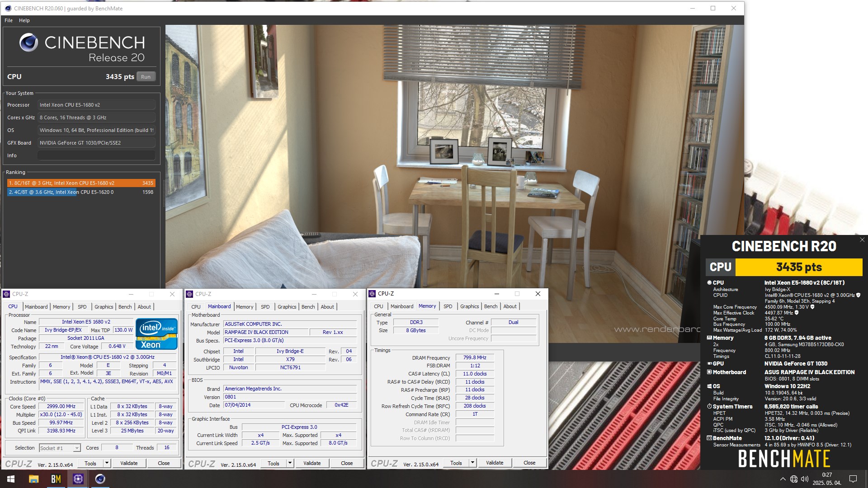Image resolution: width=868 pixels, height=488 pixels.
Task: Open network tray icon
Action: (x=794, y=479)
